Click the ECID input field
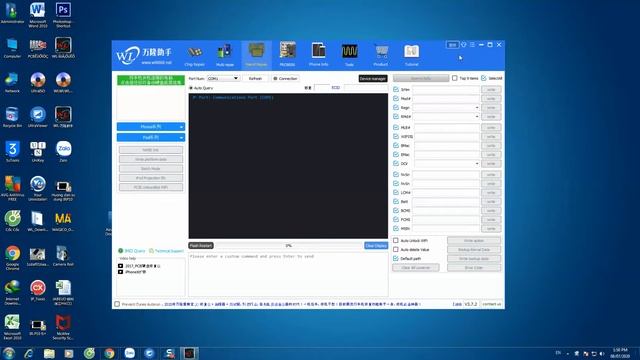The height and width of the screenshot is (360, 640). point(365,88)
